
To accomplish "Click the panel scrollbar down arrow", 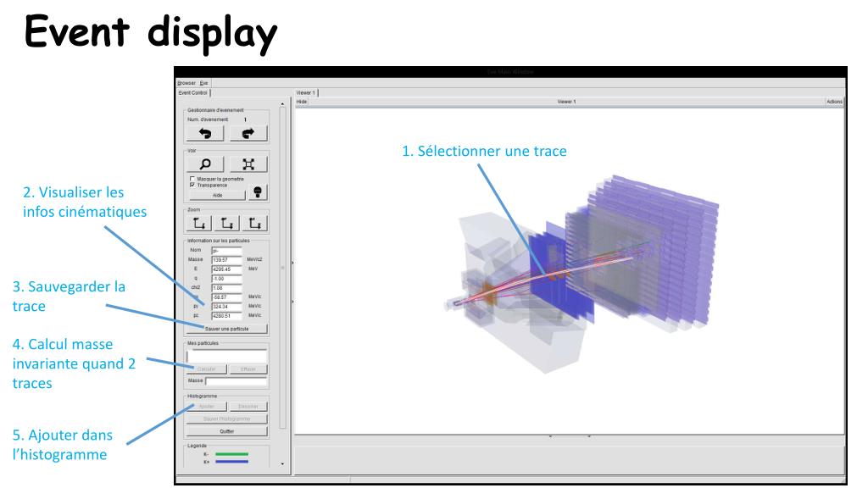I will (x=282, y=463).
